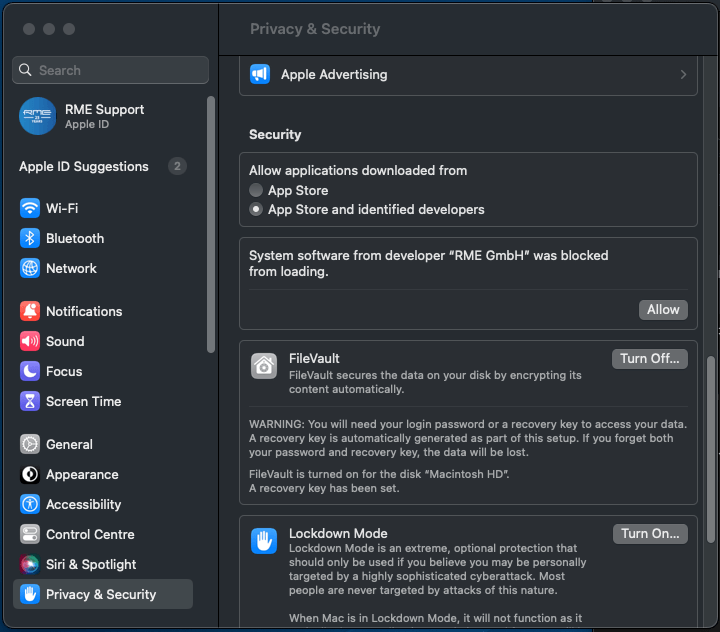720x632 pixels.
Task: Open Bluetooth settings via its icon
Action: coord(30,238)
